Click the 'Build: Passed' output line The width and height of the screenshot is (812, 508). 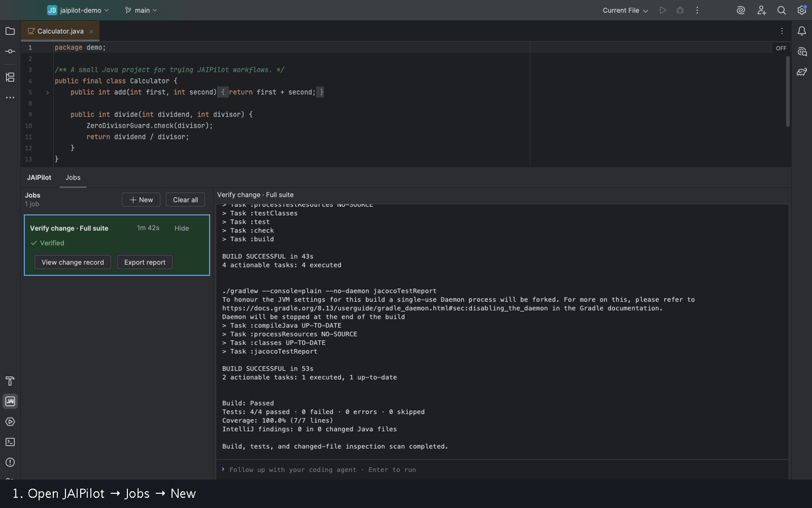tap(248, 403)
